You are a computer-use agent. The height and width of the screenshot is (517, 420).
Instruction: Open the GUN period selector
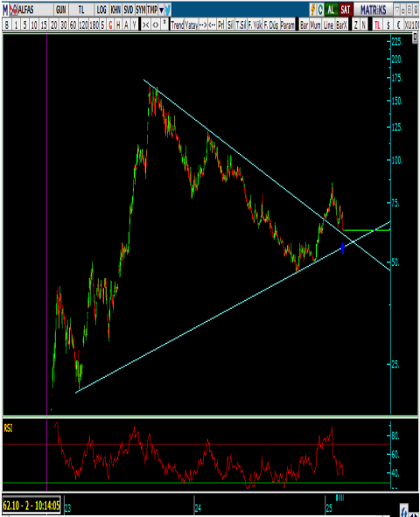[61, 10]
